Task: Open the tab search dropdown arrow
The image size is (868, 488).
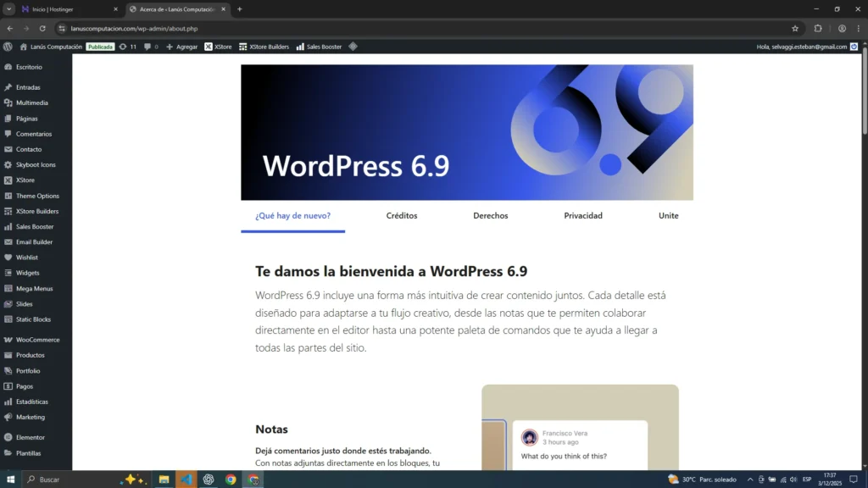Action: pyautogui.click(x=8, y=9)
